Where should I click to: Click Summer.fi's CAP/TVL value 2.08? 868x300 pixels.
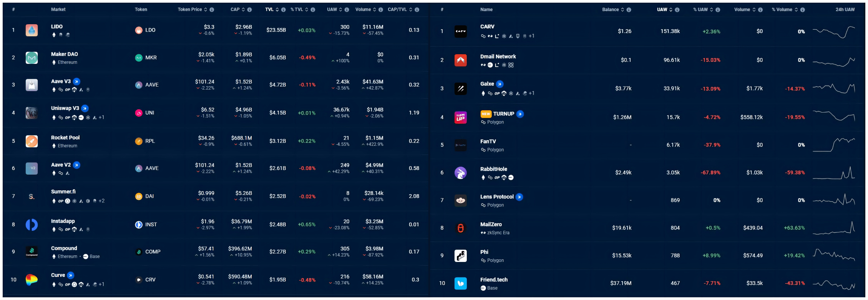tap(414, 196)
